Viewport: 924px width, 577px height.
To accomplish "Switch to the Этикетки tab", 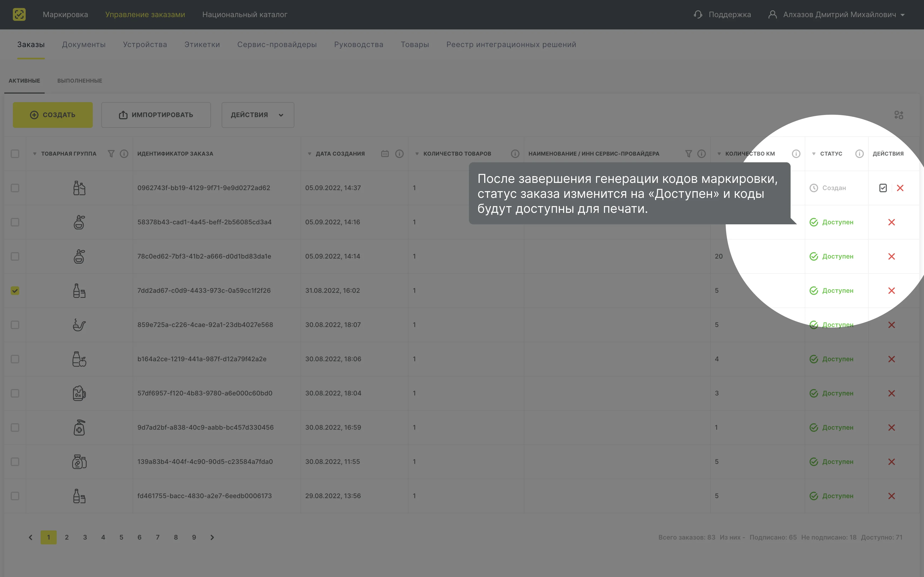I will click(202, 44).
